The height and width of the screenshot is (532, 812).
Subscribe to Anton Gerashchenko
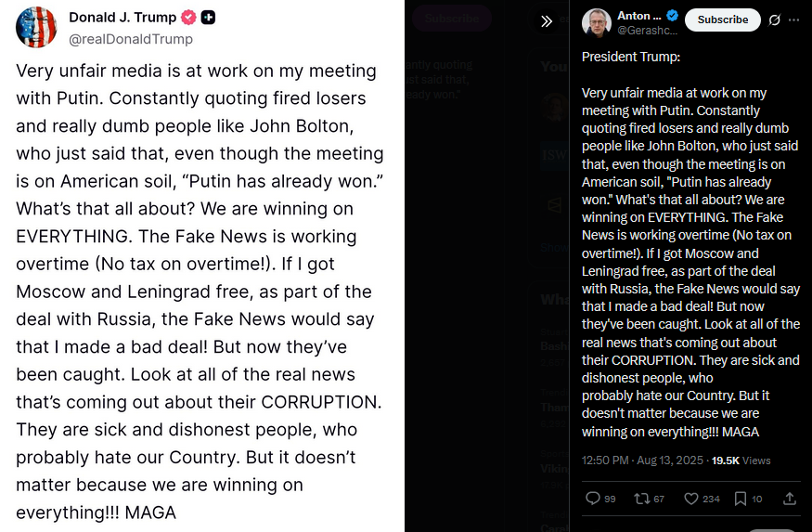[722, 19]
